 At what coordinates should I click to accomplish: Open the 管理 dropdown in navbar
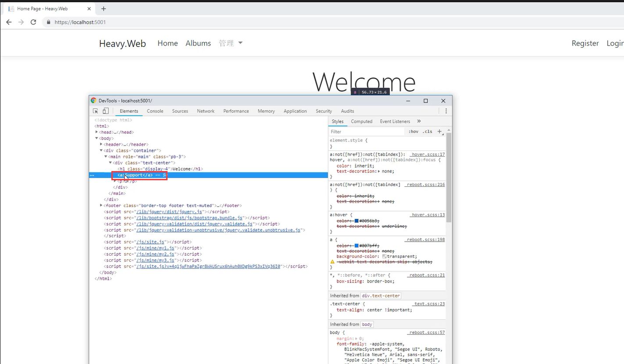[x=231, y=43]
